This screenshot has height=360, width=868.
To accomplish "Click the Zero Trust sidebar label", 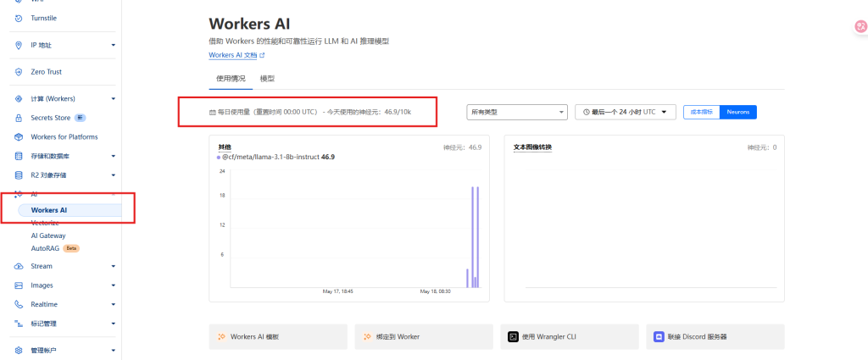I will [47, 72].
